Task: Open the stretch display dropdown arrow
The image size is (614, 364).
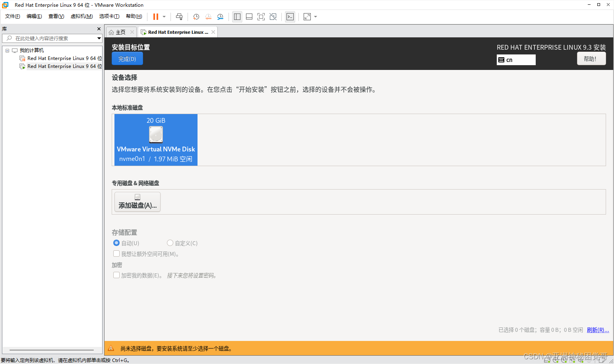Action: (x=316, y=17)
